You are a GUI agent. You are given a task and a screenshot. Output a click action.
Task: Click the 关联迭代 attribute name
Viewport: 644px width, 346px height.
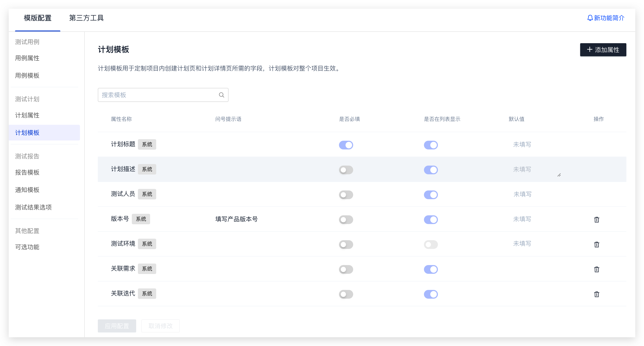tap(123, 293)
